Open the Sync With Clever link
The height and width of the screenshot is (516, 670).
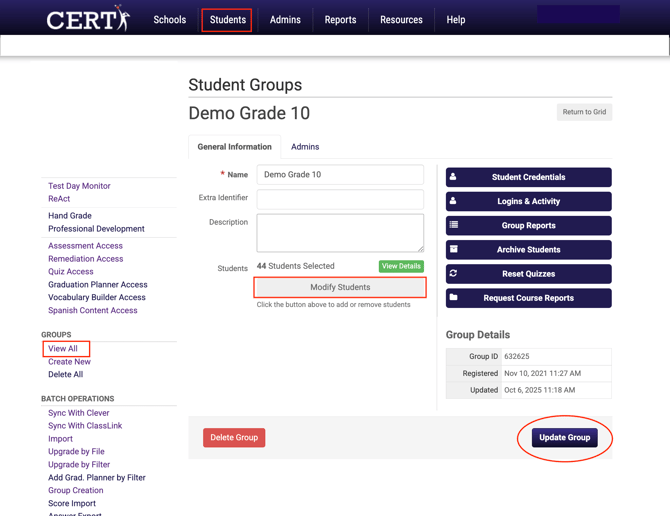[x=79, y=413]
